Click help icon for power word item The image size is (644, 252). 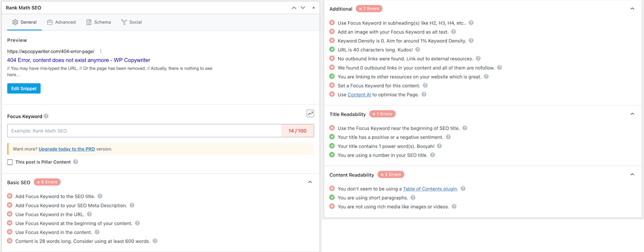click(x=439, y=146)
